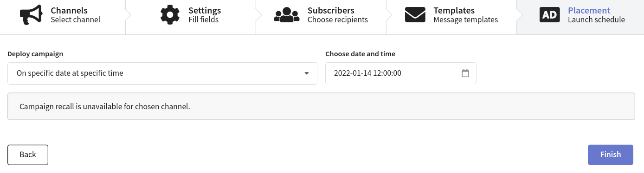Select the Placement Launch schedule step
The width and height of the screenshot is (644, 173).
[580, 17]
